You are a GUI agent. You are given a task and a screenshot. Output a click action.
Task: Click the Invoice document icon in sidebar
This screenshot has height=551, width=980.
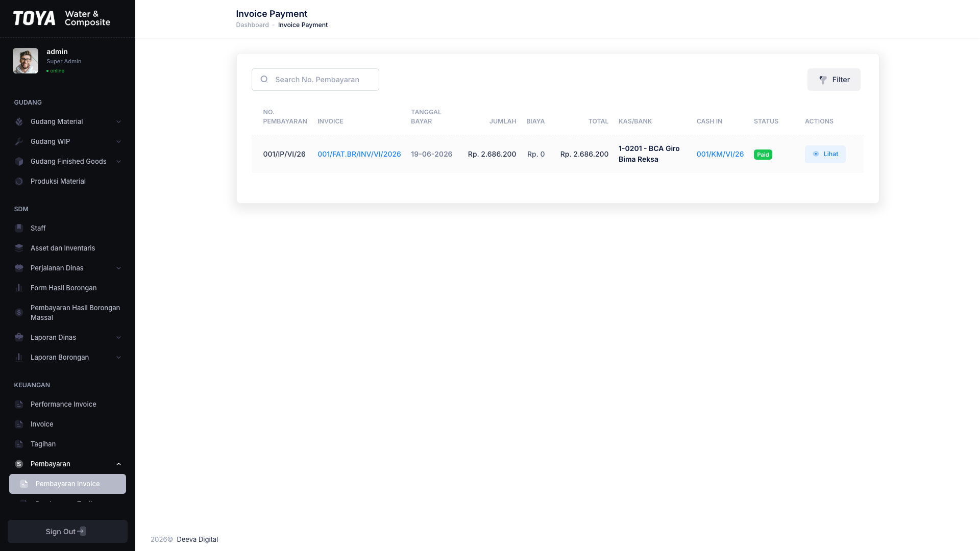coord(19,424)
